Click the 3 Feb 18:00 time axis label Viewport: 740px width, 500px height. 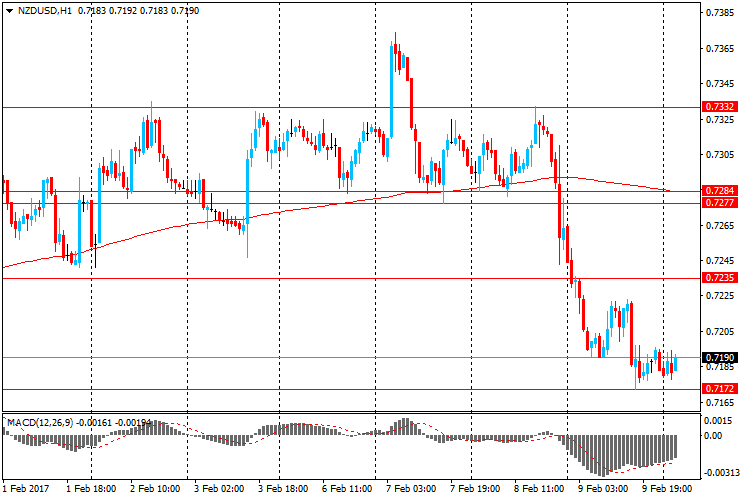click(285, 489)
